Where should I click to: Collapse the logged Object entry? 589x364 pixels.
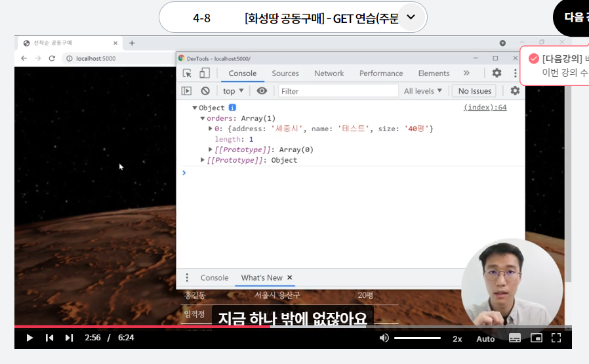click(195, 108)
